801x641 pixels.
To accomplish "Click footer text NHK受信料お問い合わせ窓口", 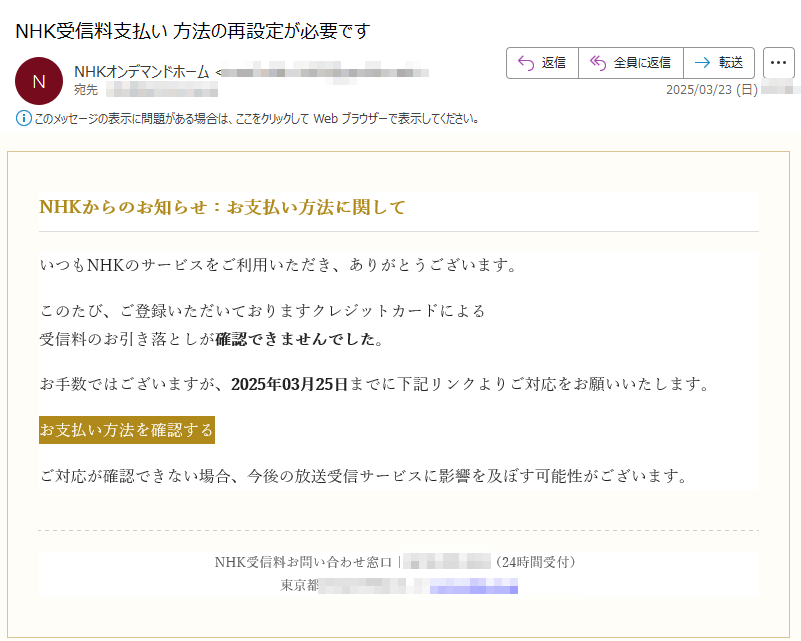I will (303, 562).
